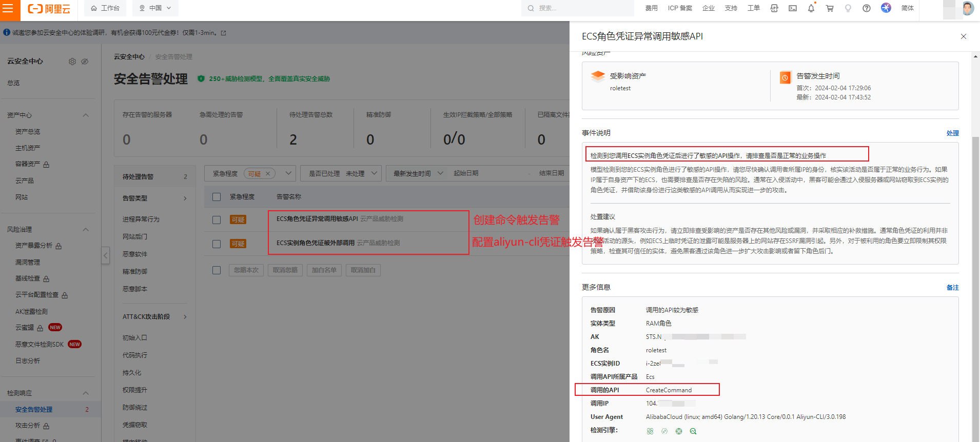Open notifications bell icon
The height and width of the screenshot is (442, 980).
(x=811, y=8)
